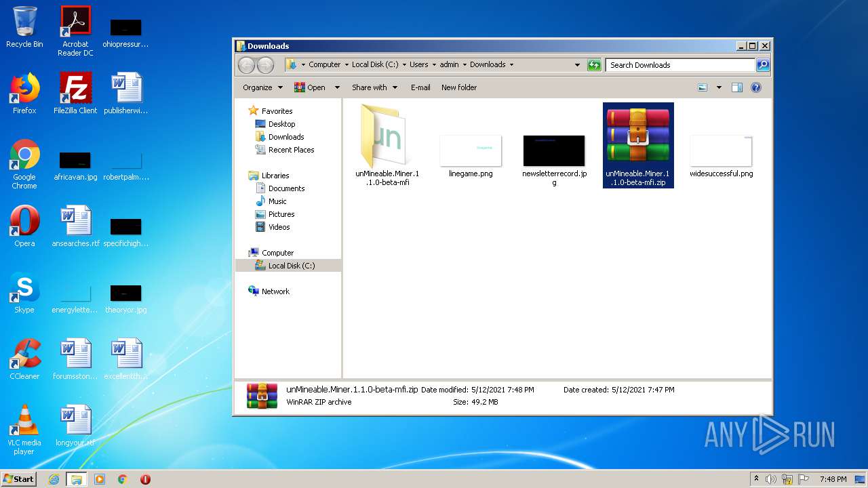Click Users in address breadcrumb

pos(418,65)
